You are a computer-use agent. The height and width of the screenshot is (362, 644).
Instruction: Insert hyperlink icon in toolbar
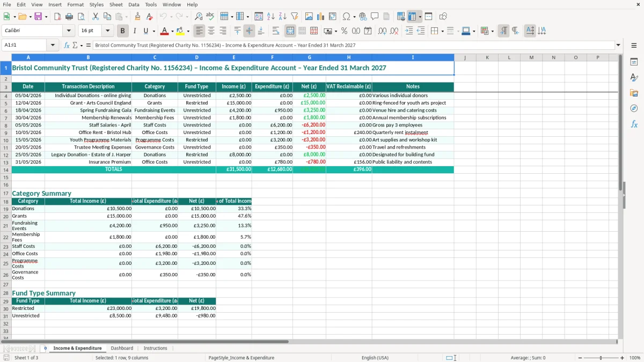363,17
